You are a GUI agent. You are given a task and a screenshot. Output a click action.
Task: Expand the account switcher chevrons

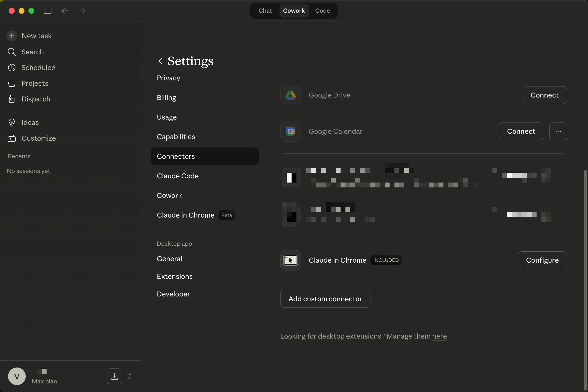pyautogui.click(x=130, y=376)
